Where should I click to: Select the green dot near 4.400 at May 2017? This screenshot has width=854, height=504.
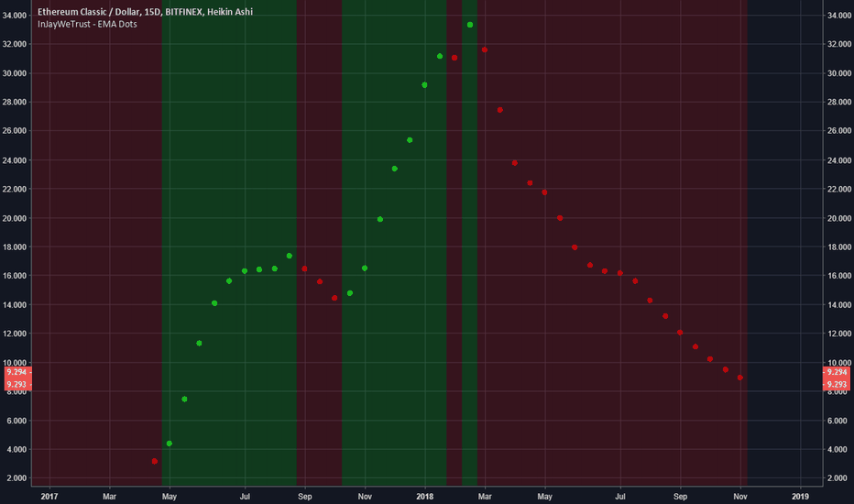coord(170,444)
